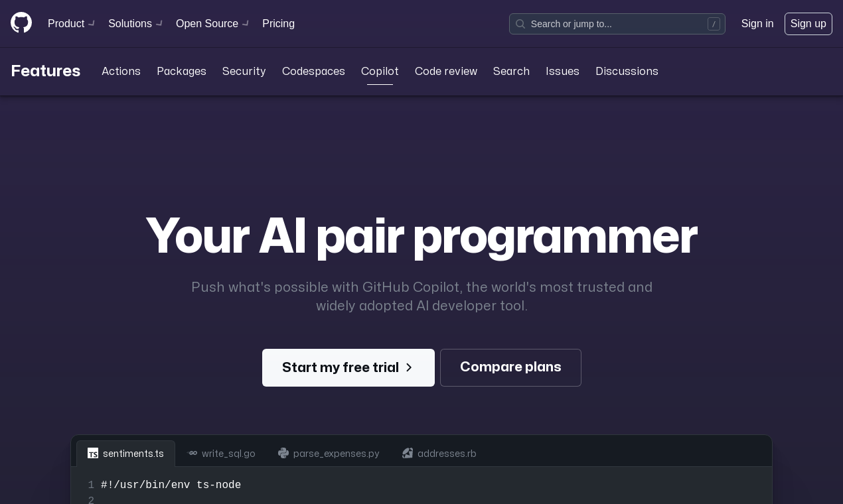Expand the Solutions dropdown menu

(135, 24)
